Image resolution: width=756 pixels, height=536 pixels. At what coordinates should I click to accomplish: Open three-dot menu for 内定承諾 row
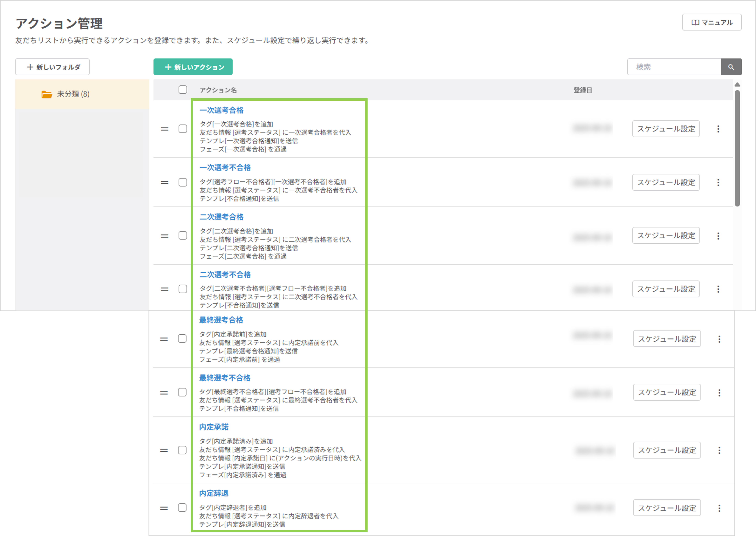tap(719, 450)
